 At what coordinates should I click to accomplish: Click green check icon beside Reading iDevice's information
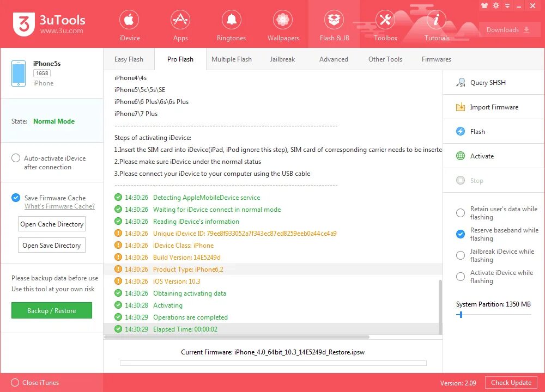[118, 221]
